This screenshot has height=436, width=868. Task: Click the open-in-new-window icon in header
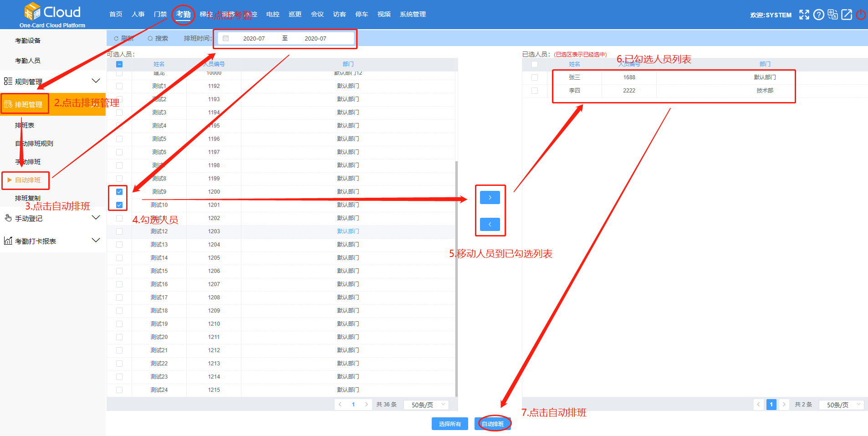point(847,15)
